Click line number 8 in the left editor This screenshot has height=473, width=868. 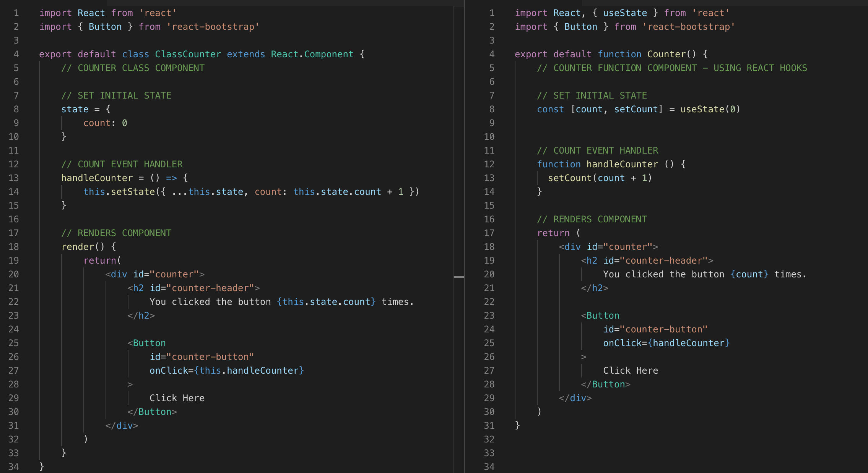16,109
